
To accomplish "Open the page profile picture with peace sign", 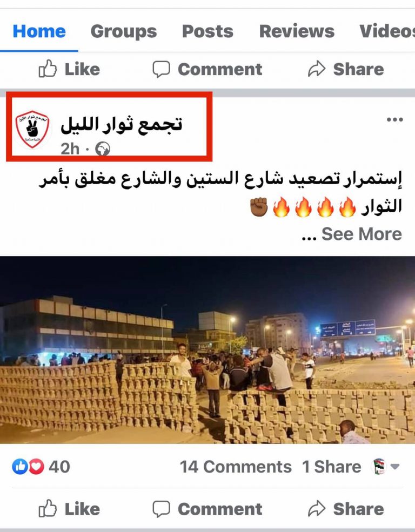I will pos(32,129).
